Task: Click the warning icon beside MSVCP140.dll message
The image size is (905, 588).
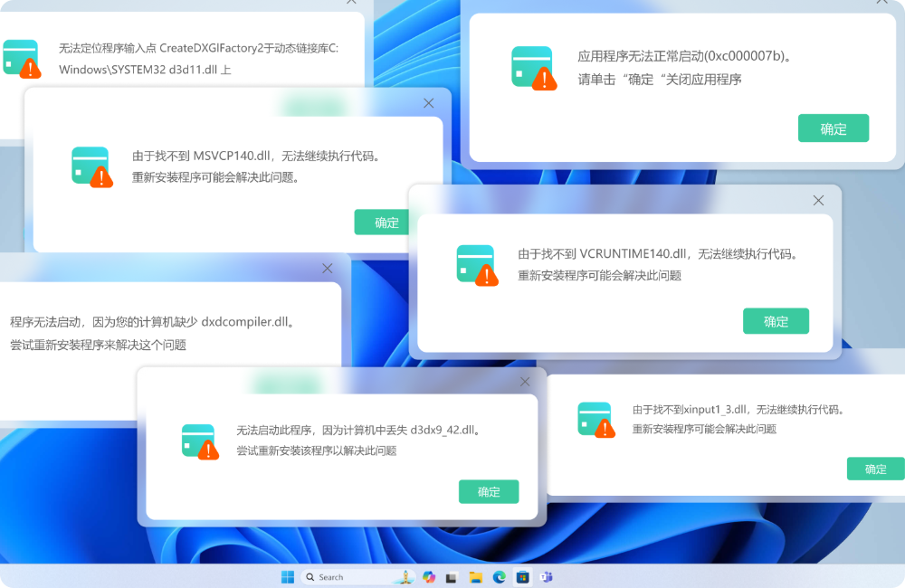Action: click(x=91, y=167)
